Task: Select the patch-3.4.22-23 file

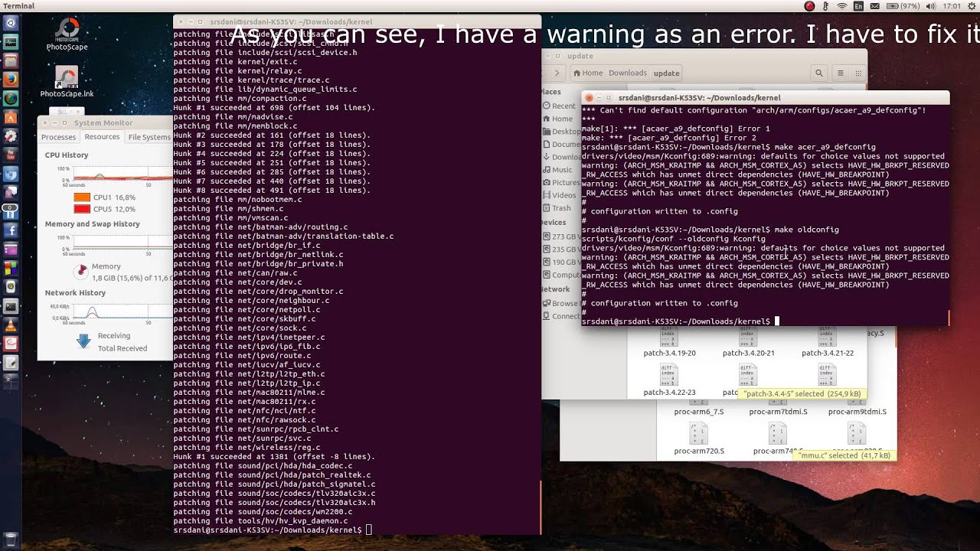Action: pyautogui.click(x=669, y=380)
